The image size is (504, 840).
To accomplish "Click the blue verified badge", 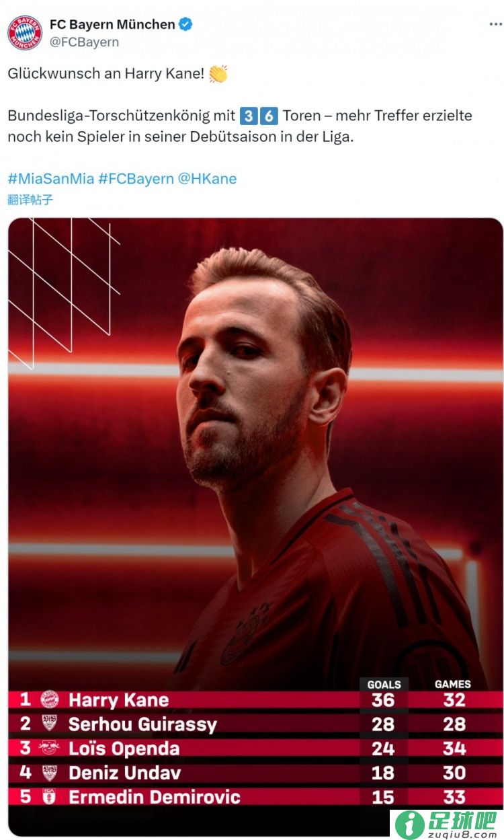I will 186,24.
